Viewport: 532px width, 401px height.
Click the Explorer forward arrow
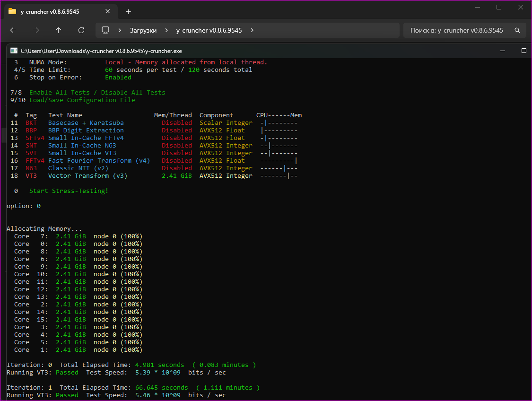36,30
